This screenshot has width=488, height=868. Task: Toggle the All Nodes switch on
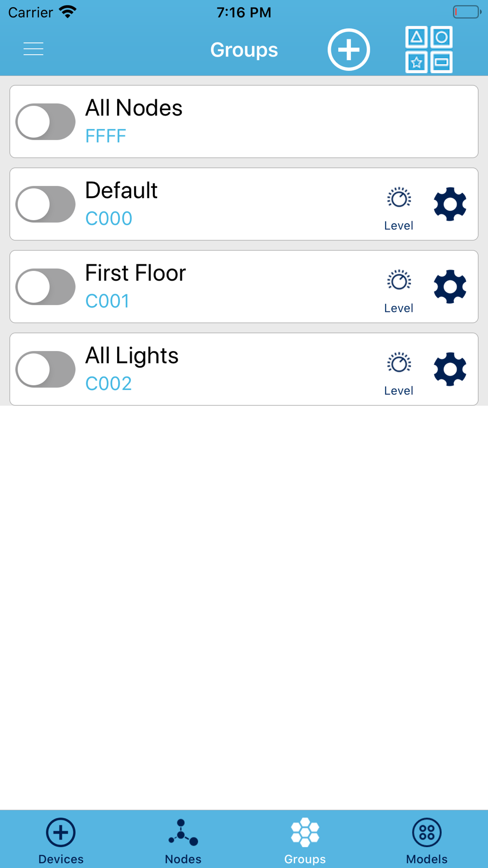pos(45,122)
